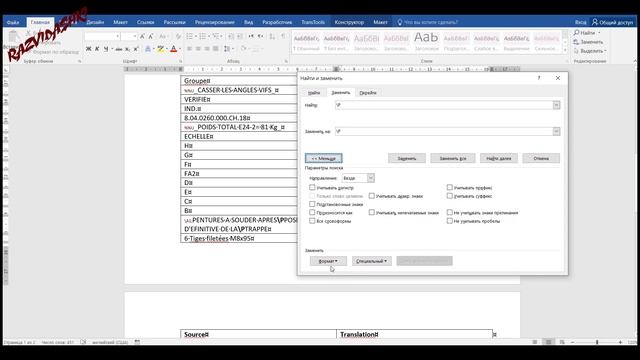Open the Найти field history dropdown
The height and width of the screenshot is (360, 640).
click(x=556, y=105)
